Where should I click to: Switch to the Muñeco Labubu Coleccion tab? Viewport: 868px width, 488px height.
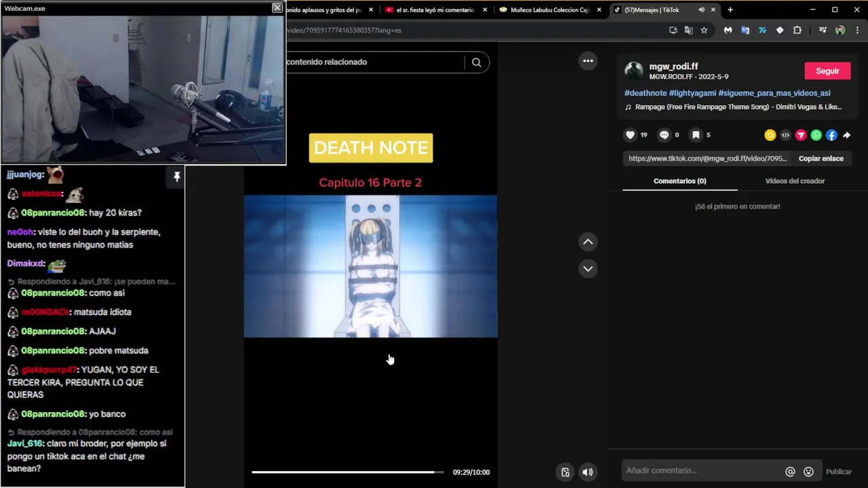pos(549,10)
